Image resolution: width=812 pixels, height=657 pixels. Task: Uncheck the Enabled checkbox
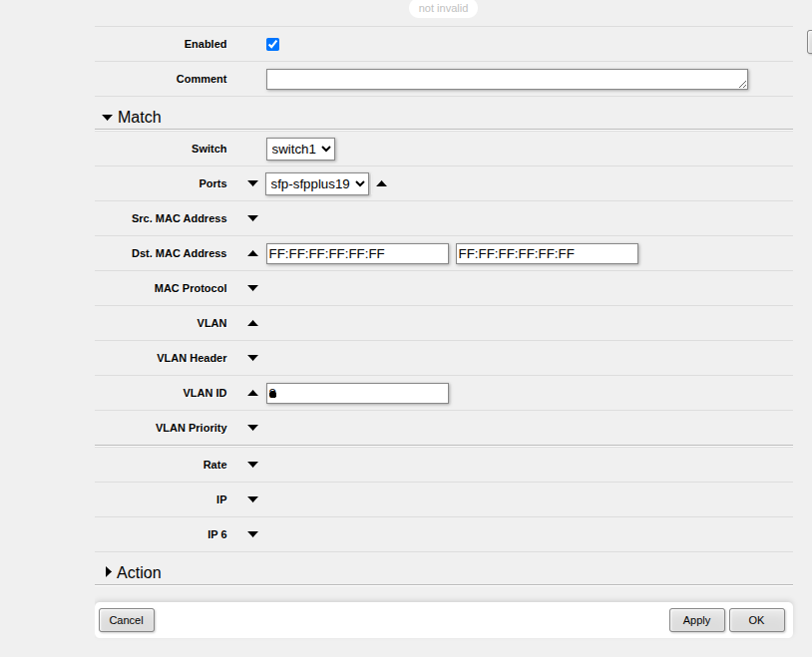click(272, 45)
